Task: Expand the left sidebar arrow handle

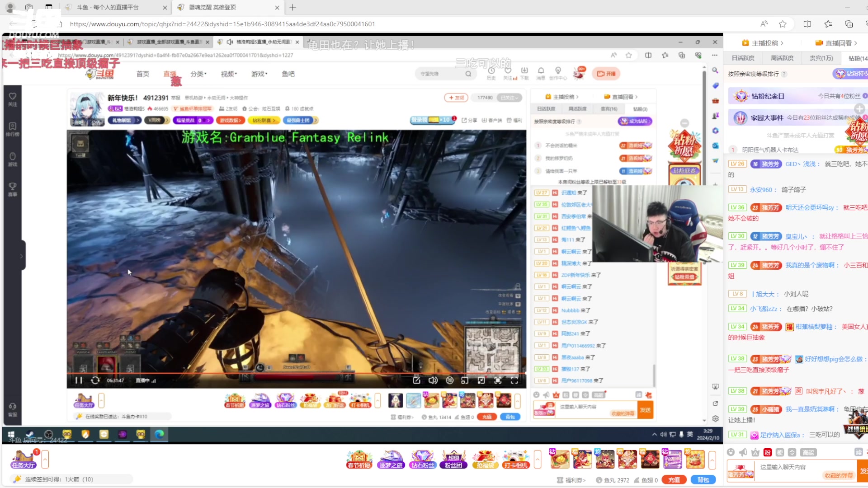Action: click(22, 256)
